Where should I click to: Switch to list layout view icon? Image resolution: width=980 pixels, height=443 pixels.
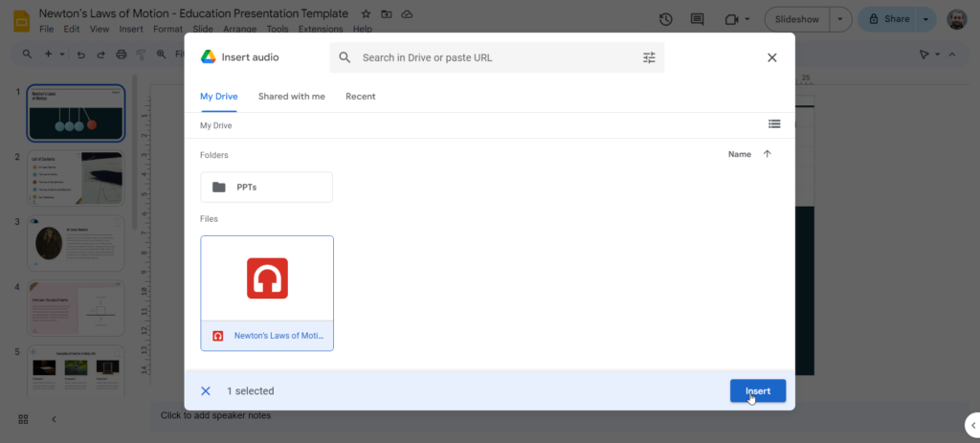774,124
